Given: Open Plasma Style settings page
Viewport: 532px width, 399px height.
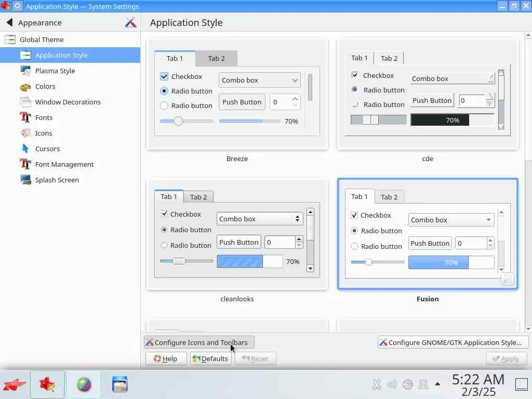Looking at the screenshot, I should pyautogui.click(x=70, y=71).
